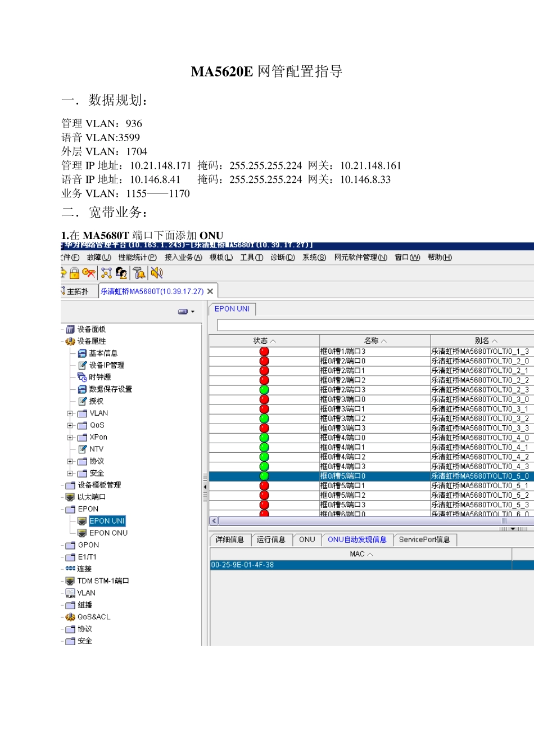Click the left arrow on the panel splitter
This screenshot has height=756, width=534.
205,487
